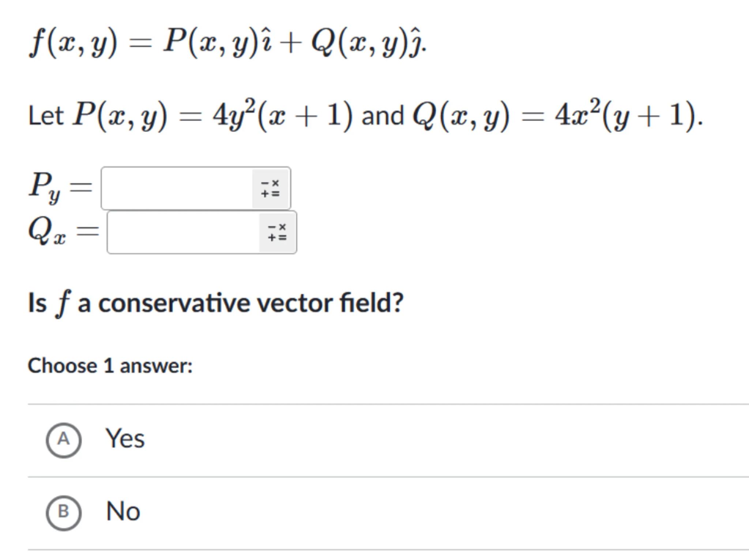Viewport: 749px width, 560px height.
Task: Choose the 'Yes' answer text
Action: point(125,439)
